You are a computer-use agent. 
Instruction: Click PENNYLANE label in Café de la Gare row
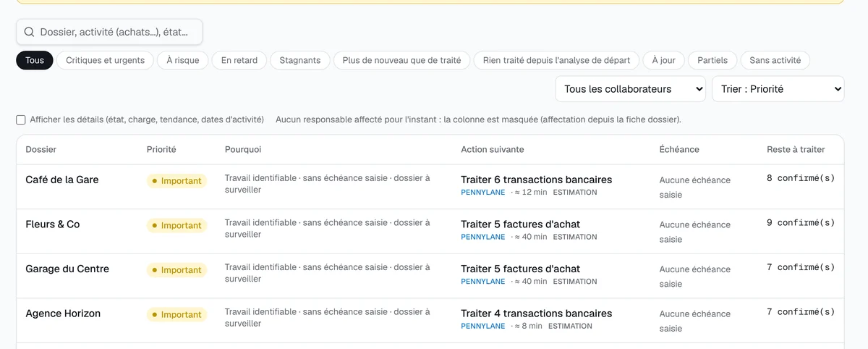[x=483, y=193]
